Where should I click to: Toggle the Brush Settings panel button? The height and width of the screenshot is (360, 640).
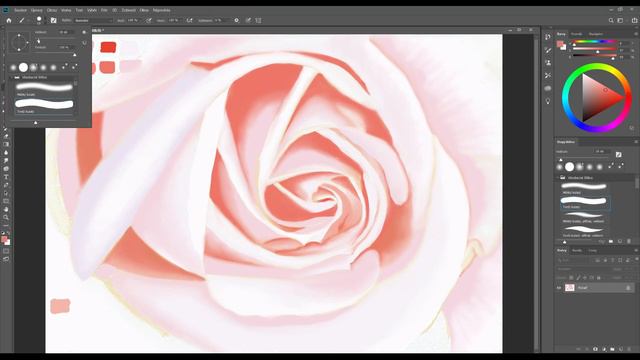(x=53, y=20)
